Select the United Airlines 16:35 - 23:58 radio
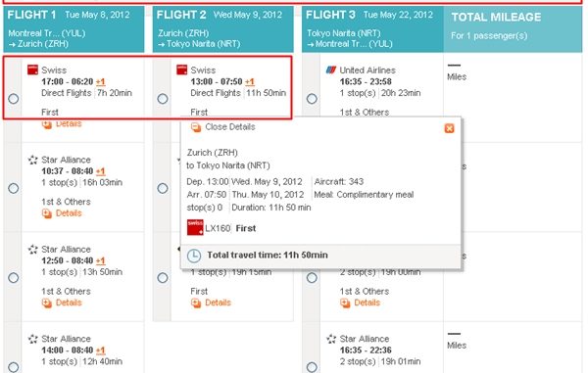The height and width of the screenshot is (373, 588). [312, 99]
